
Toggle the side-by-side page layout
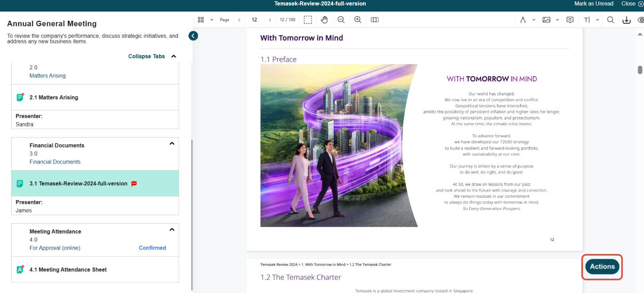(x=375, y=20)
